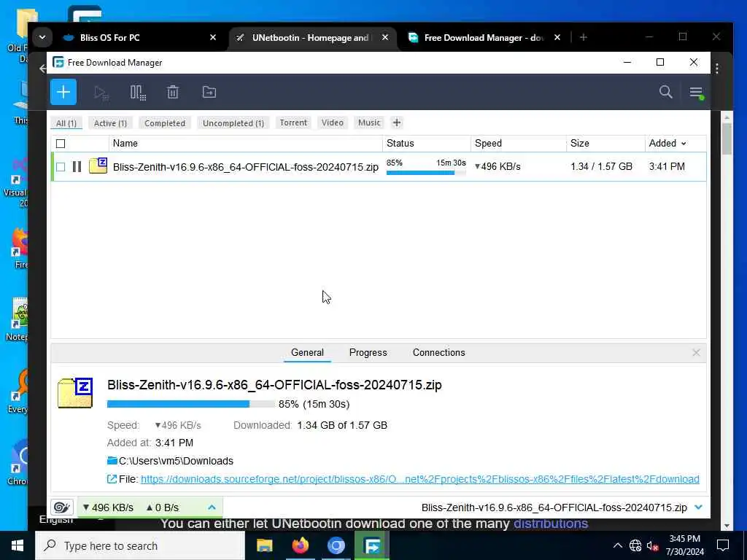Screen dimensions: 747x560
Task: Open Firefox from the taskbar
Action: pyautogui.click(x=300, y=545)
